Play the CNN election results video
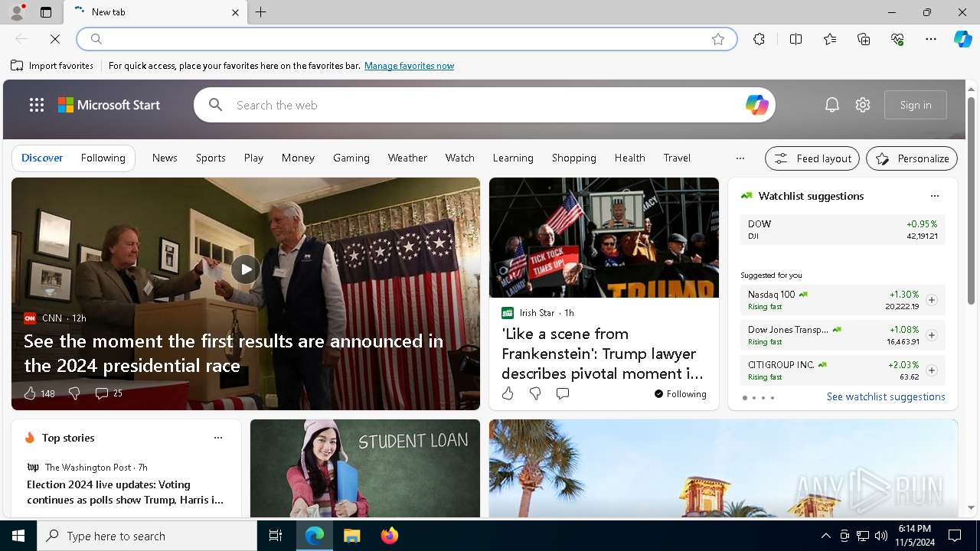 pos(246,269)
